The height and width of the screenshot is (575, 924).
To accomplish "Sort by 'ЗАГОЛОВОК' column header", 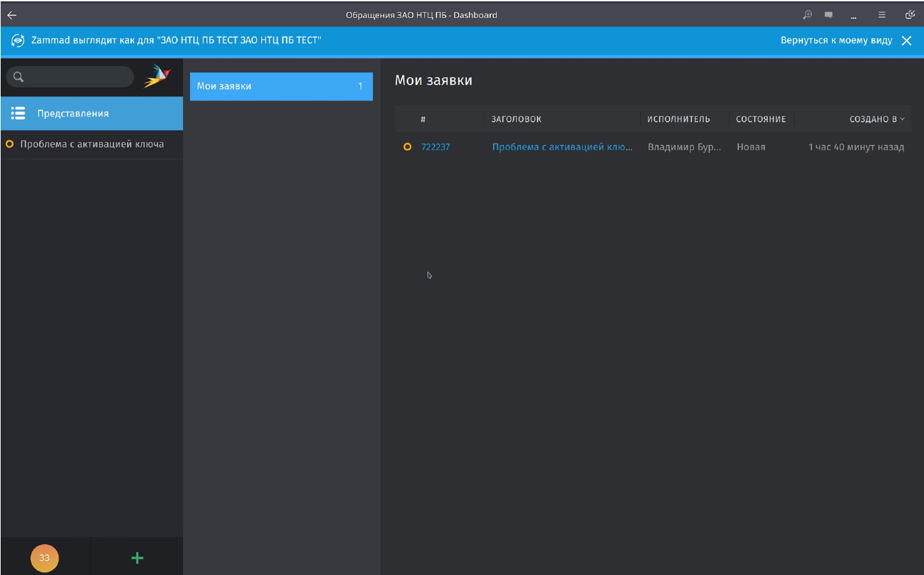I will [x=516, y=120].
